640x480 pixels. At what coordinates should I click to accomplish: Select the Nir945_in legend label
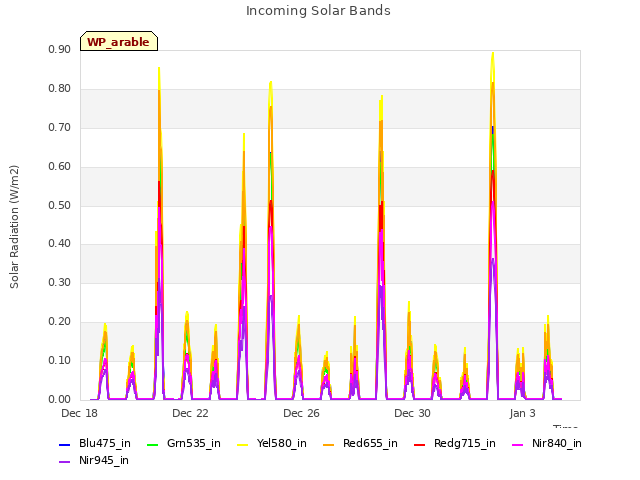click(x=104, y=461)
